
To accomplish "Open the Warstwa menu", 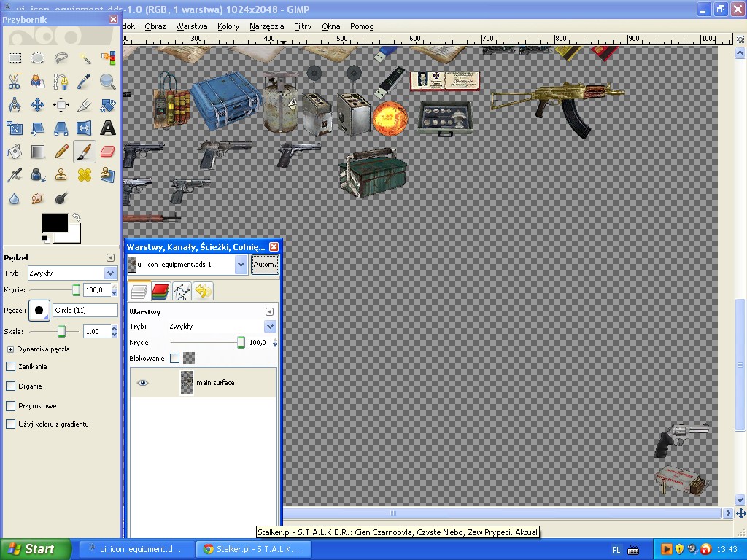I will coord(192,26).
